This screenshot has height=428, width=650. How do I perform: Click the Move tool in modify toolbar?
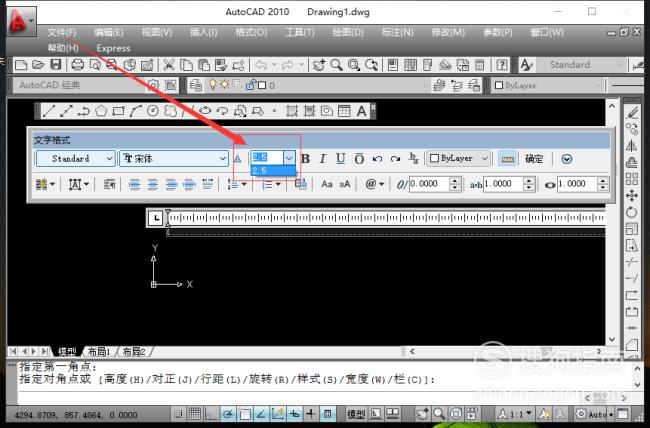(631, 195)
